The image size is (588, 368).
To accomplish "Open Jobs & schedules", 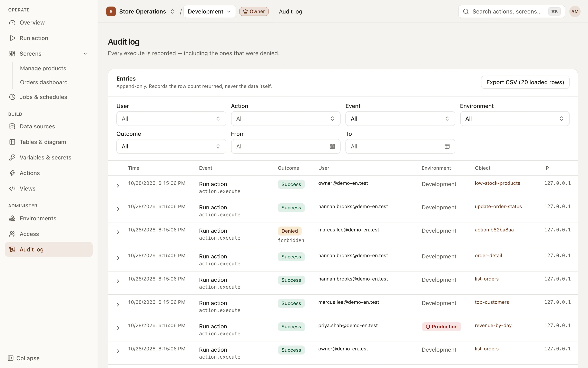I will pyautogui.click(x=49, y=97).
